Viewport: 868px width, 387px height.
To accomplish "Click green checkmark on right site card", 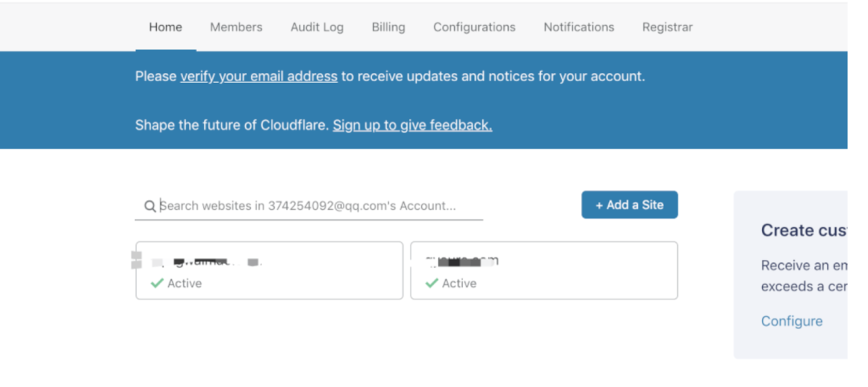I will pyautogui.click(x=432, y=283).
